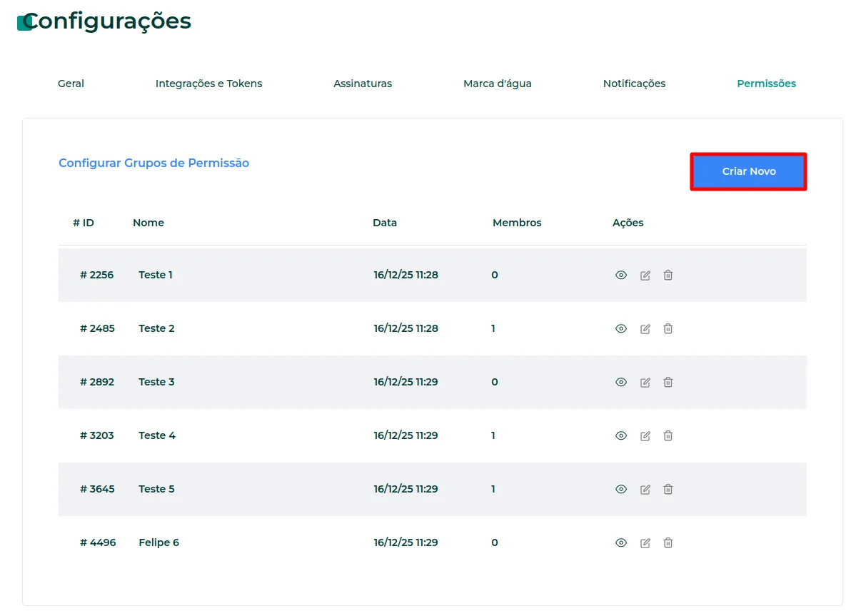Screen dimensions: 861x616
Task: Edit the Felipe 6 permission group
Action: pyautogui.click(x=645, y=542)
